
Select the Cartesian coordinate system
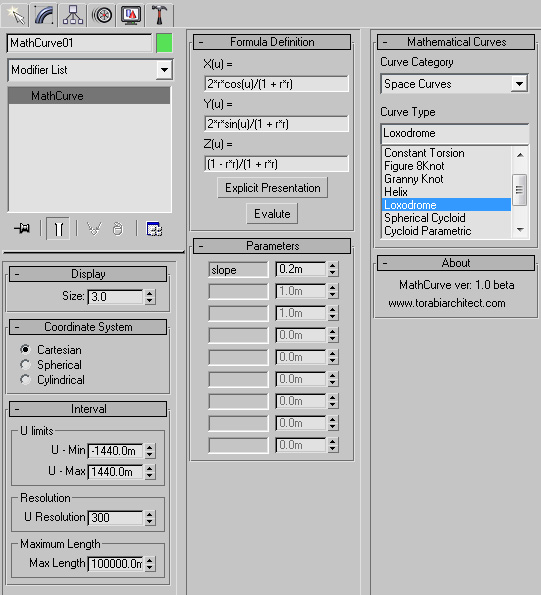tap(25, 349)
